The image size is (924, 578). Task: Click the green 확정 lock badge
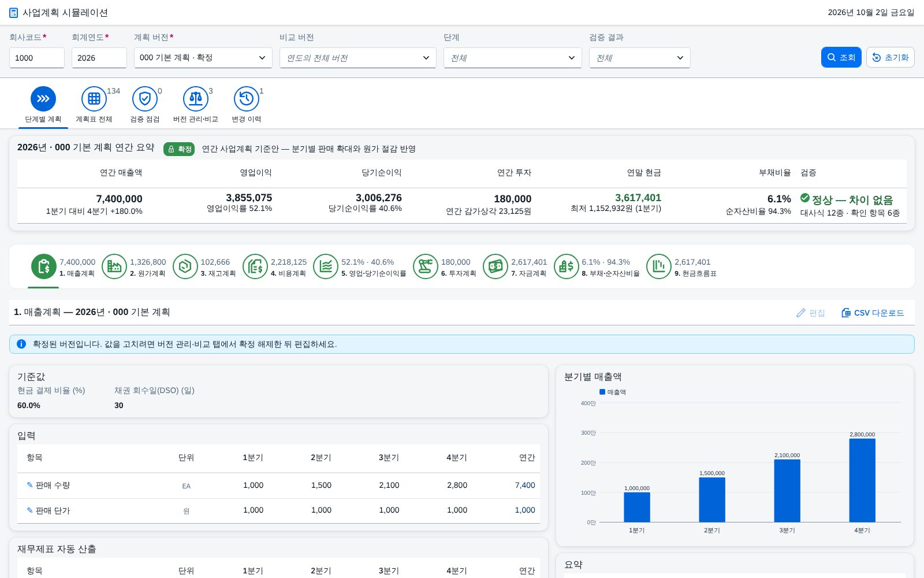pyautogui.click(x=179, y=149)
